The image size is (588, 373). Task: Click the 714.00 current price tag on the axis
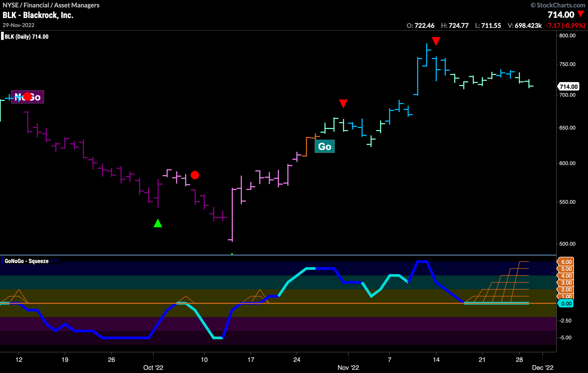point(568,87)
